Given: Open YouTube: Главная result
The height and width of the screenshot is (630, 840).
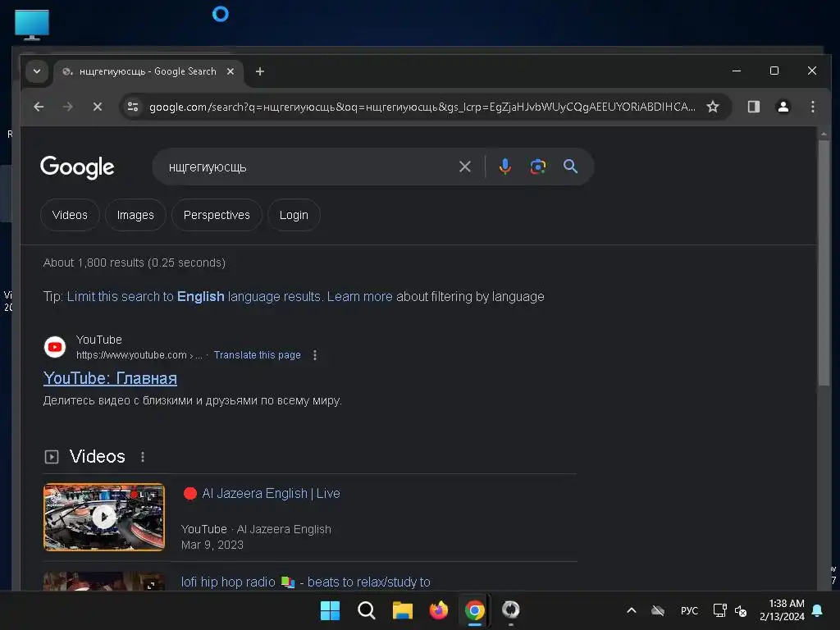Looking at the screenshot, I should coord(111,378).
